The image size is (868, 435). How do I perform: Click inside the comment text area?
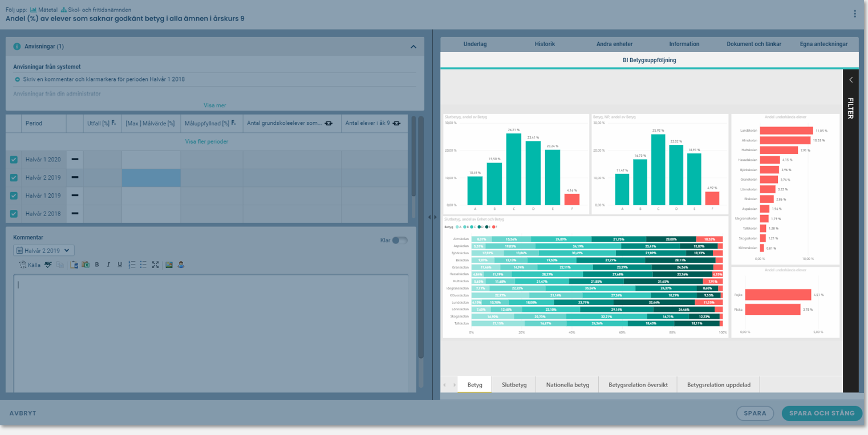(210, 334)
